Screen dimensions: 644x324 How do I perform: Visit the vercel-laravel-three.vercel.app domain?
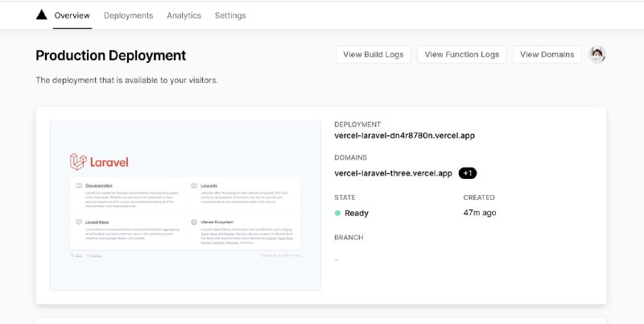393,173
